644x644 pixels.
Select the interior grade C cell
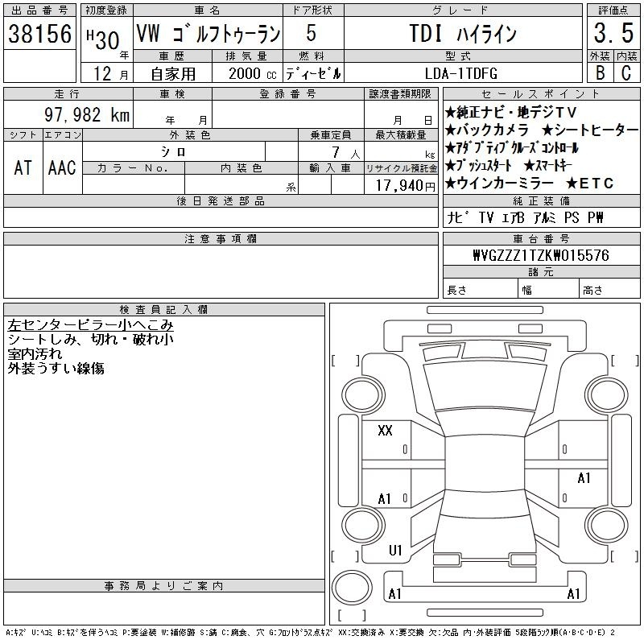point(626,72)
